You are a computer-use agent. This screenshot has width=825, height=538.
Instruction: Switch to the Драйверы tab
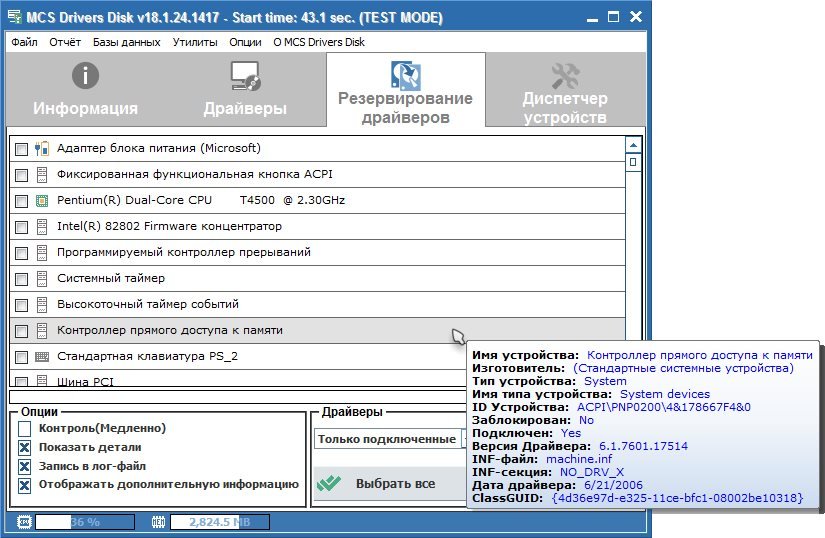point(245,89)
